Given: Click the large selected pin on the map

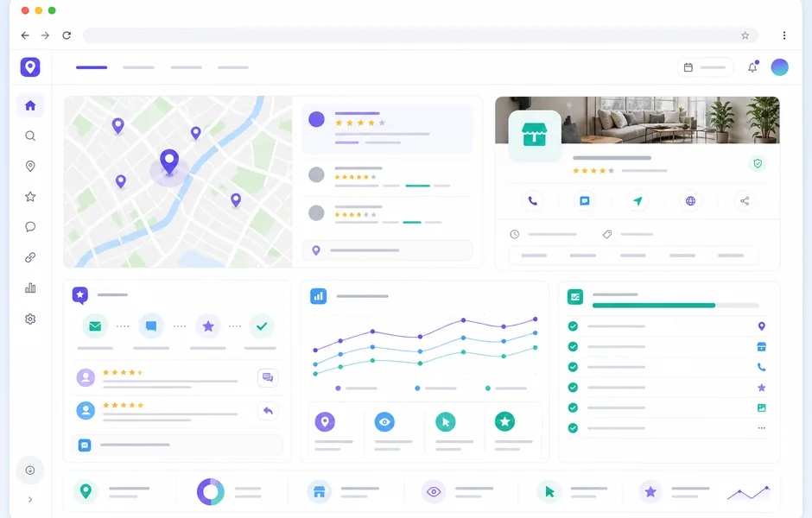Looking at the screenshot, I should coord(169,162).
